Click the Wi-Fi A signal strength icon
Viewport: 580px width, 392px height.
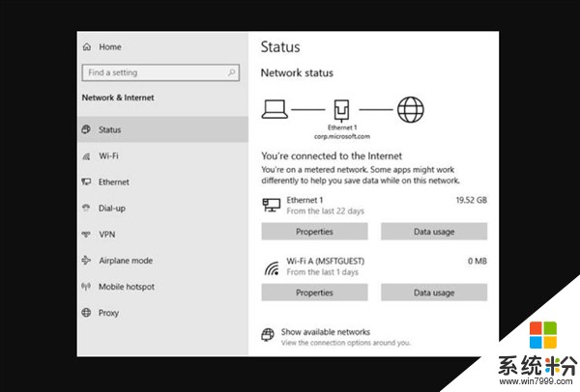coord(272,268)
